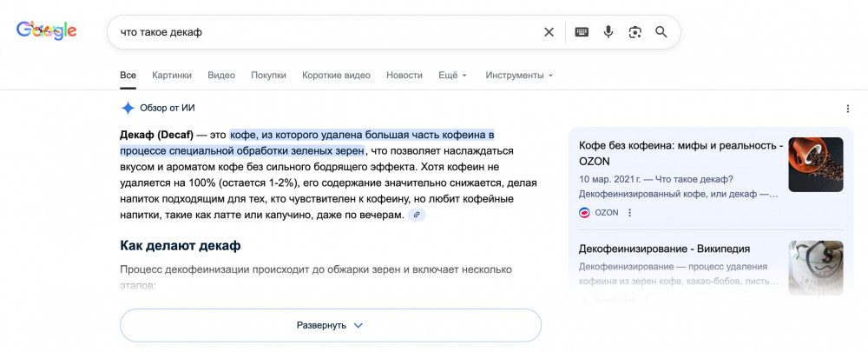The image size is (868, 352).
Task: Click the magnifier search icon
Action: point(661,32)
